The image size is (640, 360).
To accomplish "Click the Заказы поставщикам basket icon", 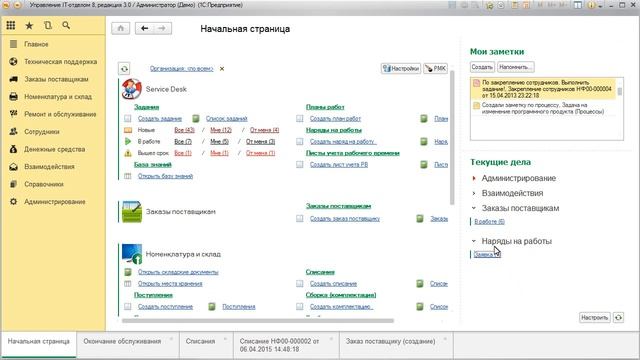I will tap(131, 211).
